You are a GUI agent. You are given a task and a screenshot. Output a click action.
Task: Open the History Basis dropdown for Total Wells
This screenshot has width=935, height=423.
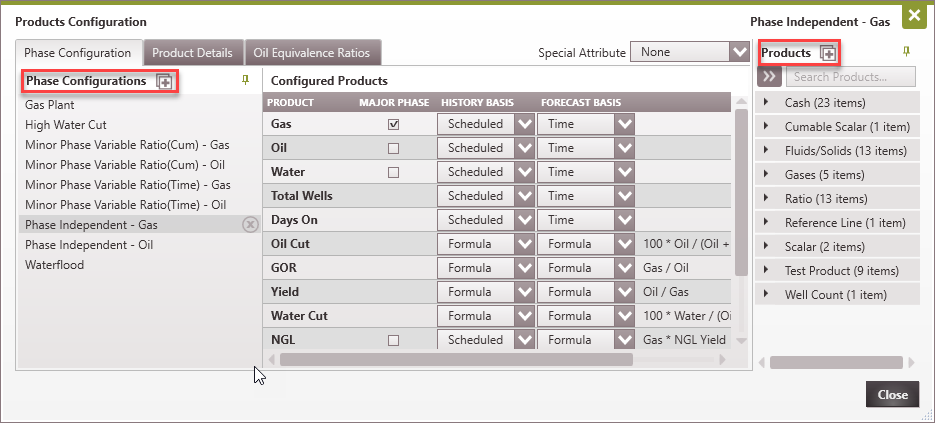(x=525, y=196)
